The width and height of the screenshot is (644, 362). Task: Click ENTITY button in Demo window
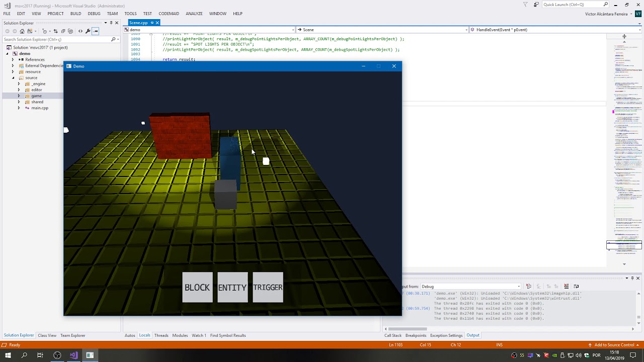click(232, 288)
